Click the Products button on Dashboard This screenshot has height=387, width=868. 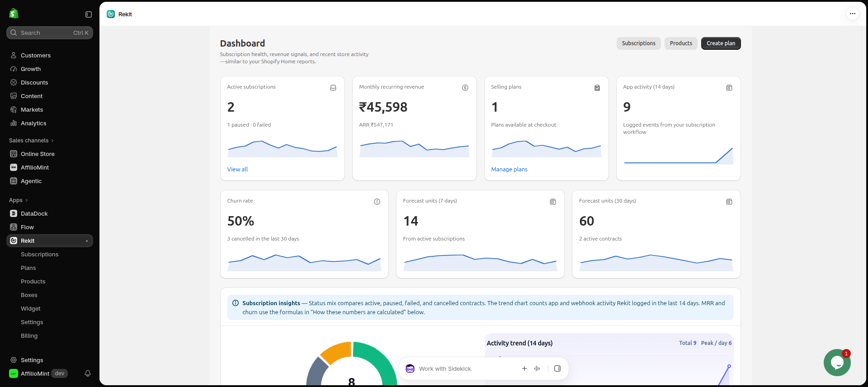coord(681,43)
